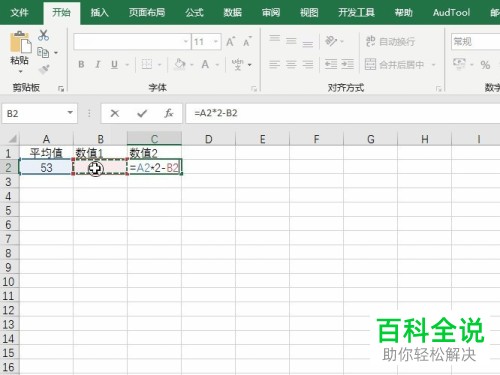Click the Copy icon
The width and height of the screenshot is (500, 375).
coord(43,53)
